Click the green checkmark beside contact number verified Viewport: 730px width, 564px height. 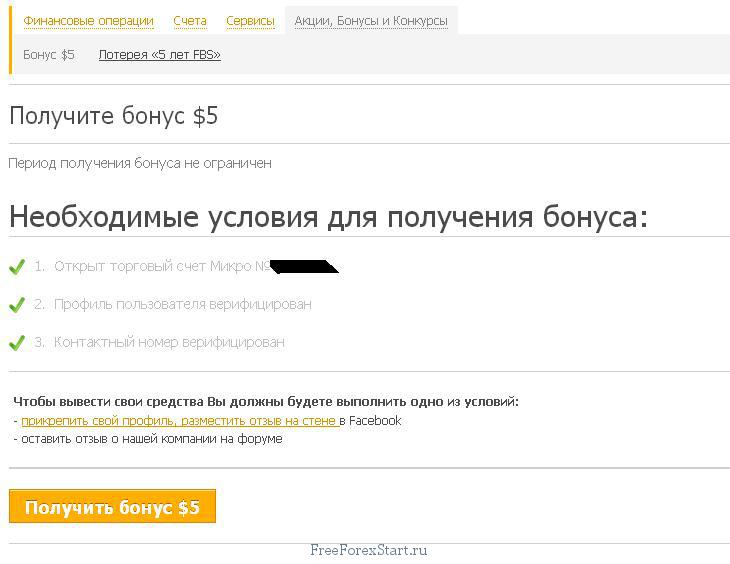coord(16,342)
